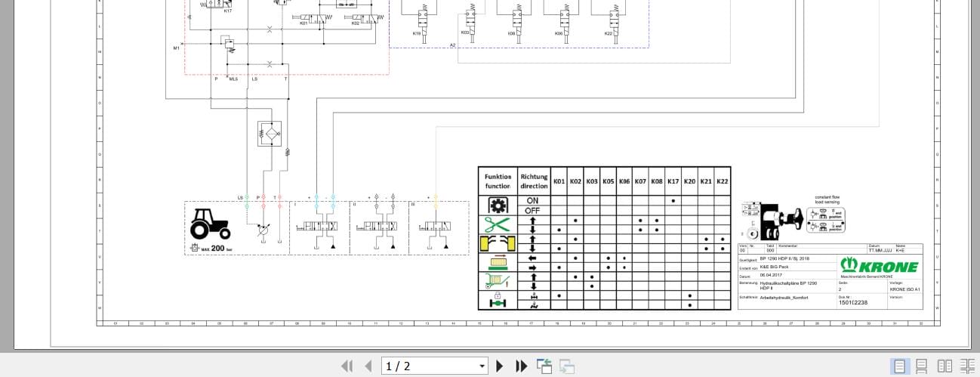Click the gear function icon in table
The width and height of the screenshot is (980, 377).
point(498,205)
